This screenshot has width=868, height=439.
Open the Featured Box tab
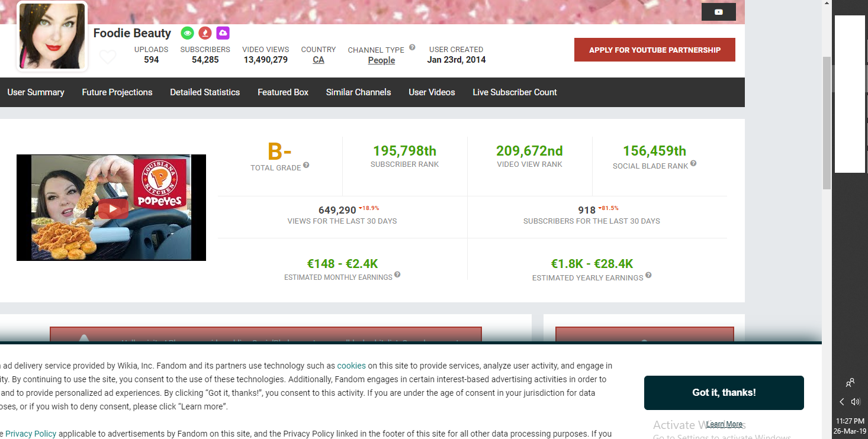click(x=283, y=92)
